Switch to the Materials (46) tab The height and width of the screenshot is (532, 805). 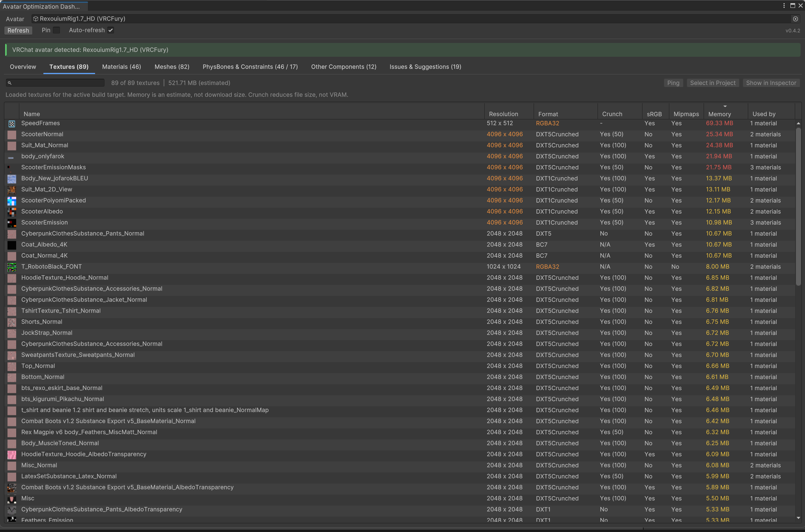121,67
